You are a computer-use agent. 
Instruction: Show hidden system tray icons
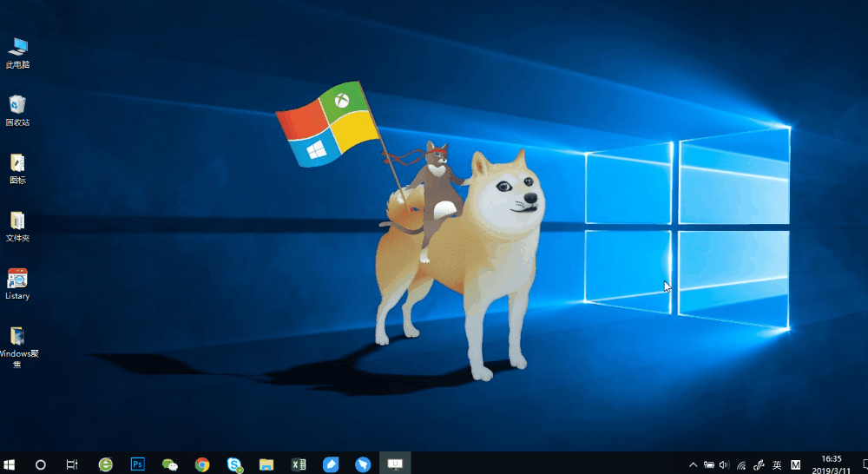[x=693, y=465]
